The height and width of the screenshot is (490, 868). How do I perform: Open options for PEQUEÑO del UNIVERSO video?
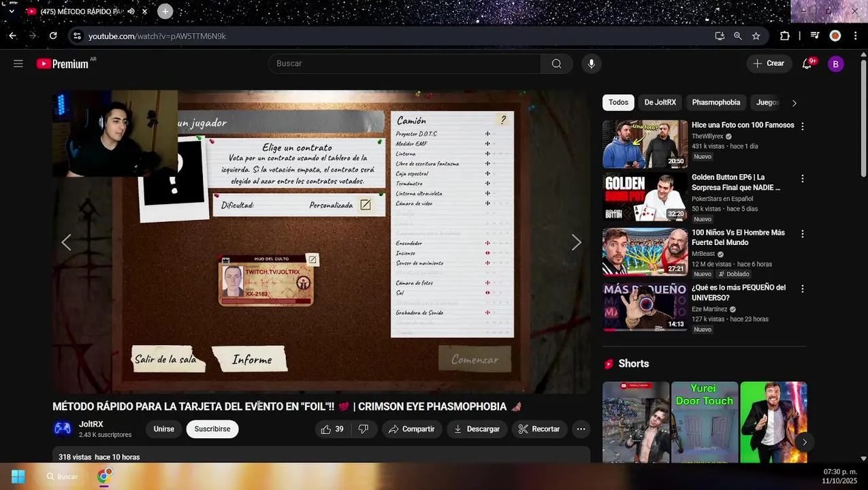click(x=802, y=289)
